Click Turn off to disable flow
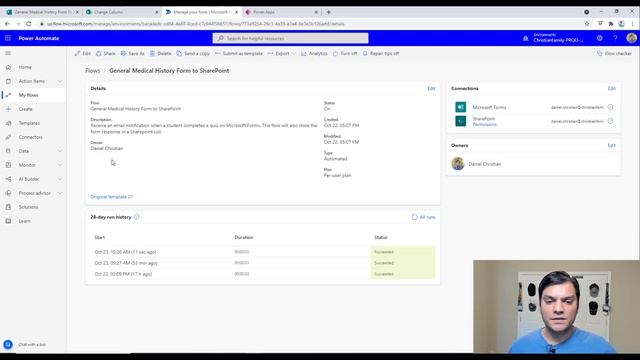This screenshot has height=360, width=640. point(345,53)
